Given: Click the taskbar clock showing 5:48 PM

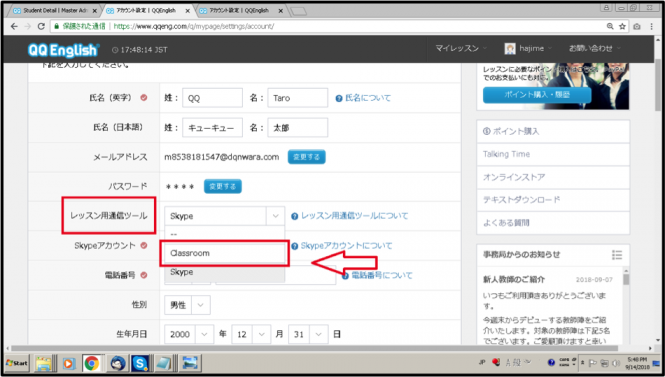Looking at the screenshot, I should 637,363.
